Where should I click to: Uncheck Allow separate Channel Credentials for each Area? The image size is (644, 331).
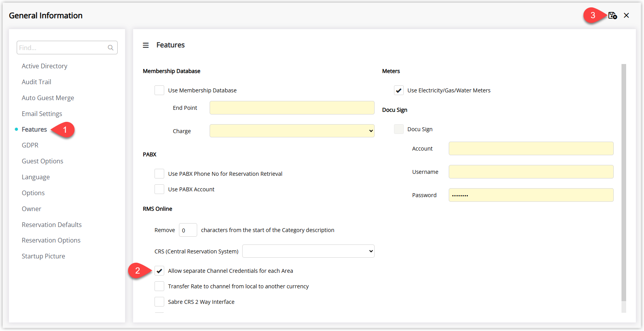(x=159, y=271)
